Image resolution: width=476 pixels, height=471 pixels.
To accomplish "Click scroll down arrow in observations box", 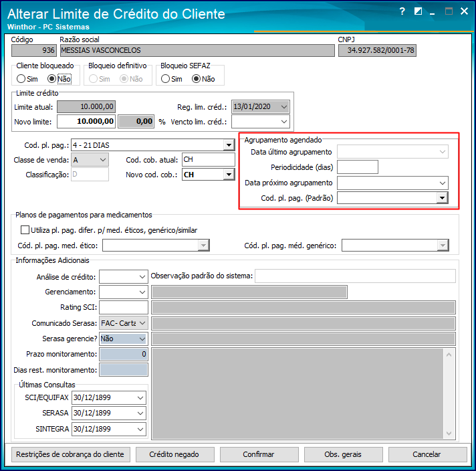I will coord(449,434).
